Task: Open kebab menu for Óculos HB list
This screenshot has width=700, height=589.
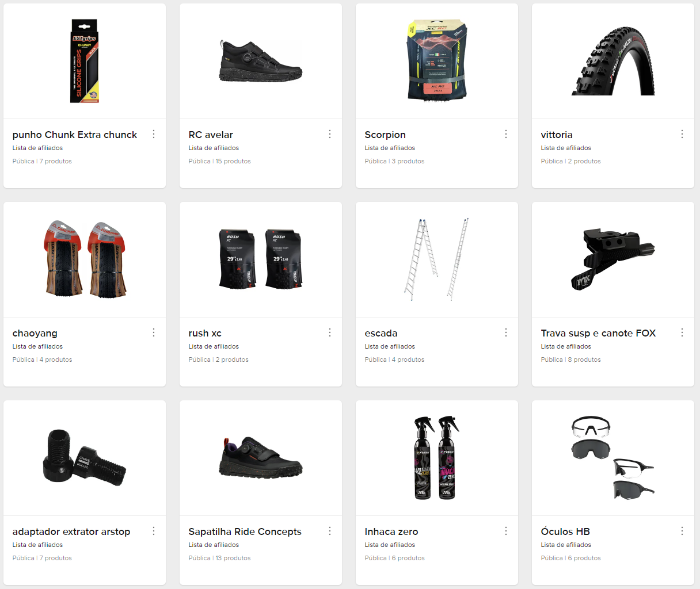Action: [682, 531]
